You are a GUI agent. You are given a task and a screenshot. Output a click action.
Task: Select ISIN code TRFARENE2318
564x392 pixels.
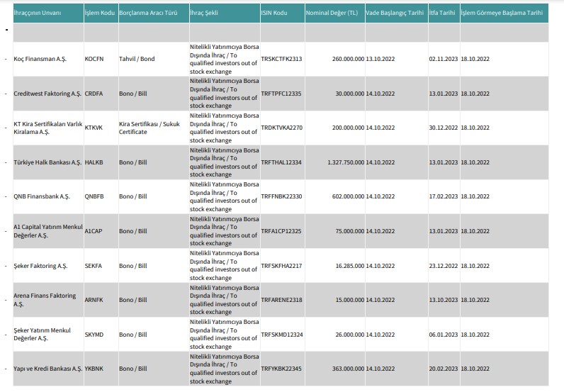coord(281,300)
